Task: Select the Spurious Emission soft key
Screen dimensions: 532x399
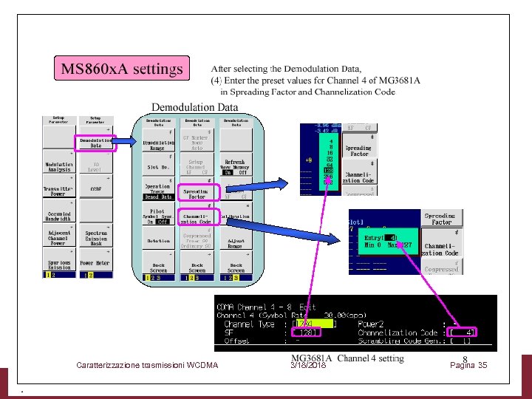Action: tap(59, 260)
